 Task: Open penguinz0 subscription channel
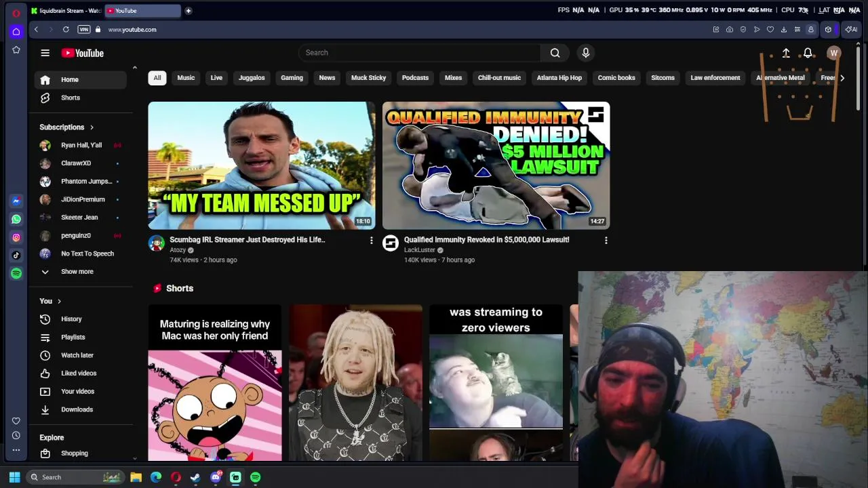tap(81, 235)
